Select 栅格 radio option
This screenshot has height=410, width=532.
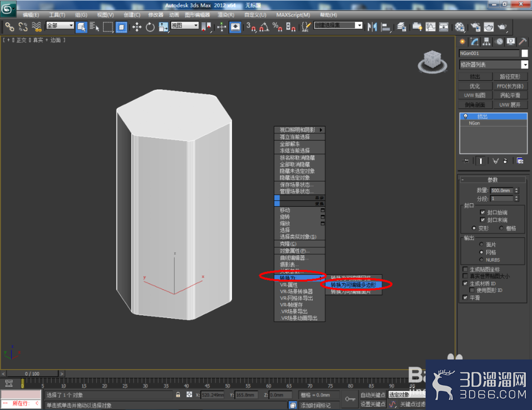point(501,228)
